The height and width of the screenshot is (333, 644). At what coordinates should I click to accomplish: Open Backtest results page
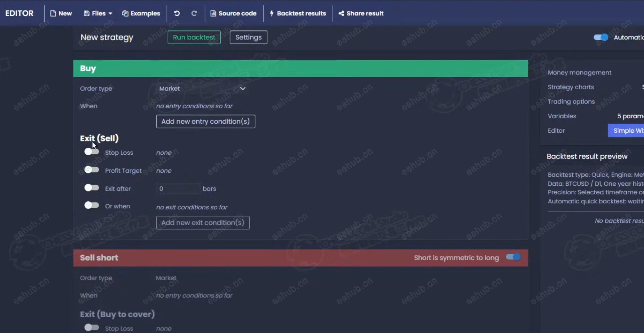pos(298,13)
